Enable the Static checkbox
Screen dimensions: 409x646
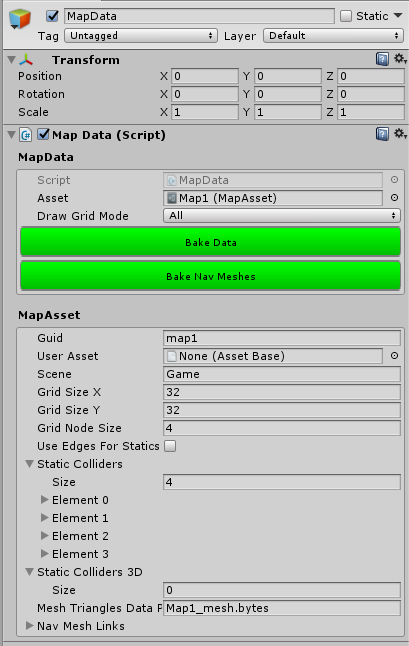(x=346, y=16)
